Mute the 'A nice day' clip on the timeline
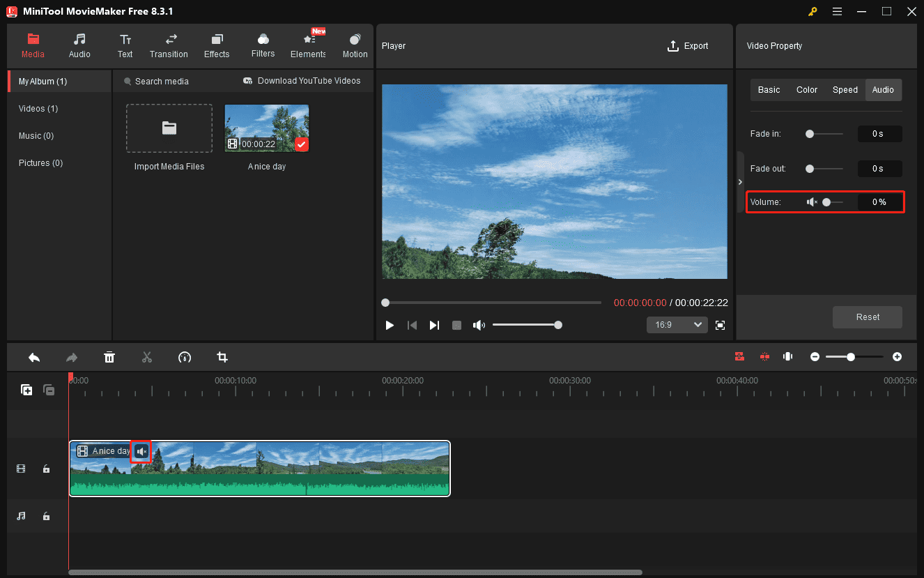The width and height of the screenshot is (924, 578). [141, 451]
